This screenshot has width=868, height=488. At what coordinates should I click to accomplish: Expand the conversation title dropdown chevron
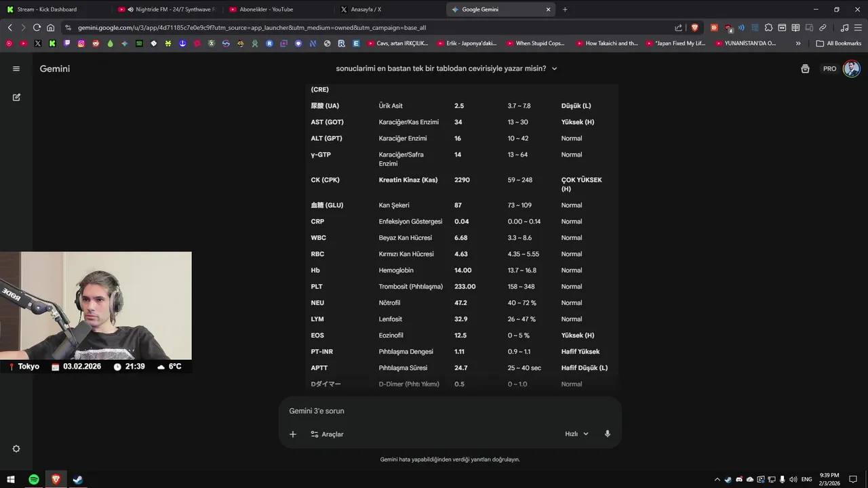point(554,68)
